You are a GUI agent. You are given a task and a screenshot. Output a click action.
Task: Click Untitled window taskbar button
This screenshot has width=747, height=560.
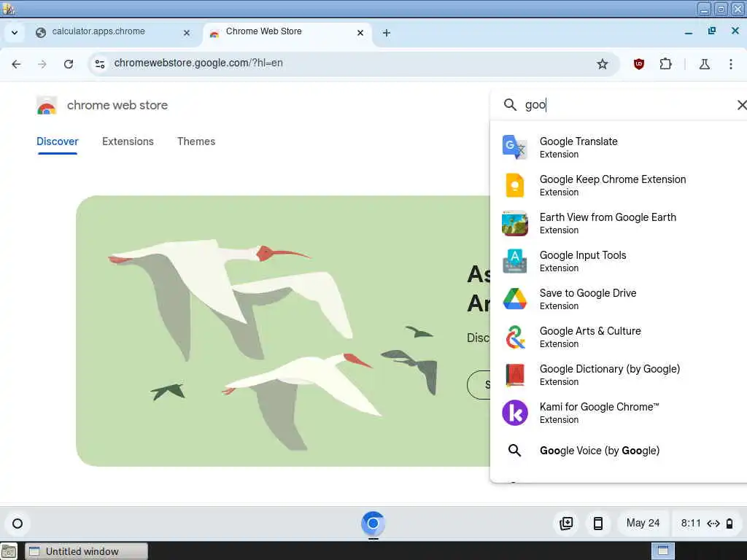[x=86, y=551]
